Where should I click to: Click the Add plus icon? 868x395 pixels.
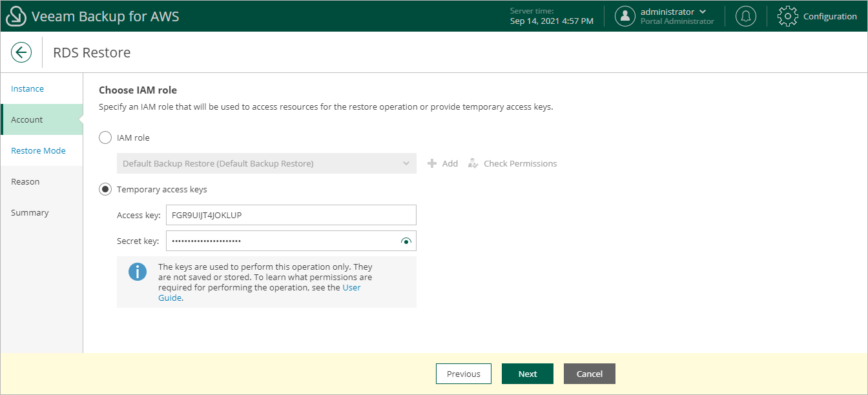point(433,163)
